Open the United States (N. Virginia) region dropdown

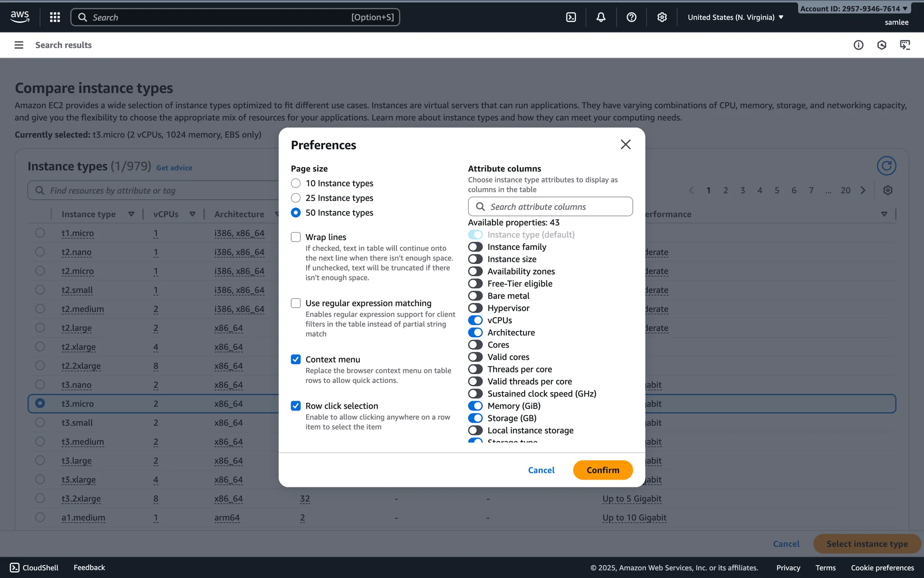735,17
